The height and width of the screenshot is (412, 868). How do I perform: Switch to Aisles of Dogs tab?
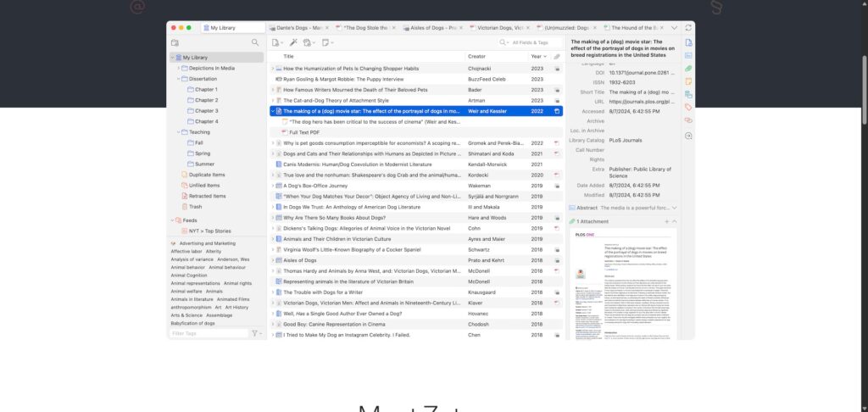(x=433, y=28)
